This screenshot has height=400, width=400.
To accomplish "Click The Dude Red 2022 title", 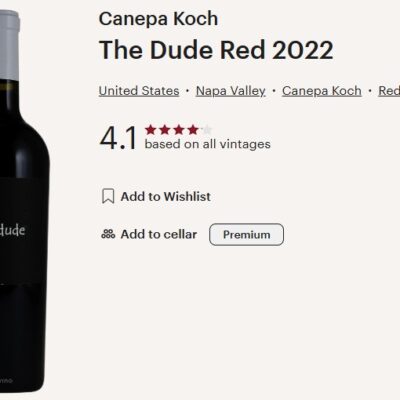I will (216, 50).
